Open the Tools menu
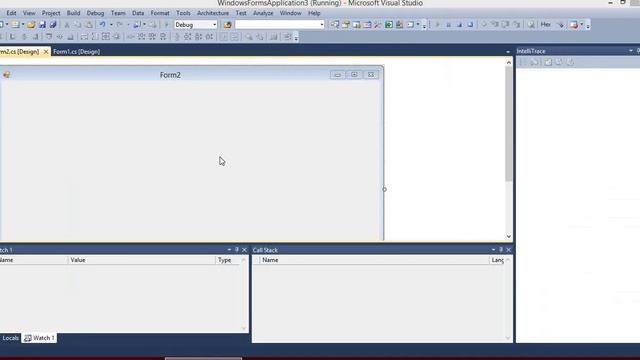This screenshot has height=360, width=640. point(183,13)
